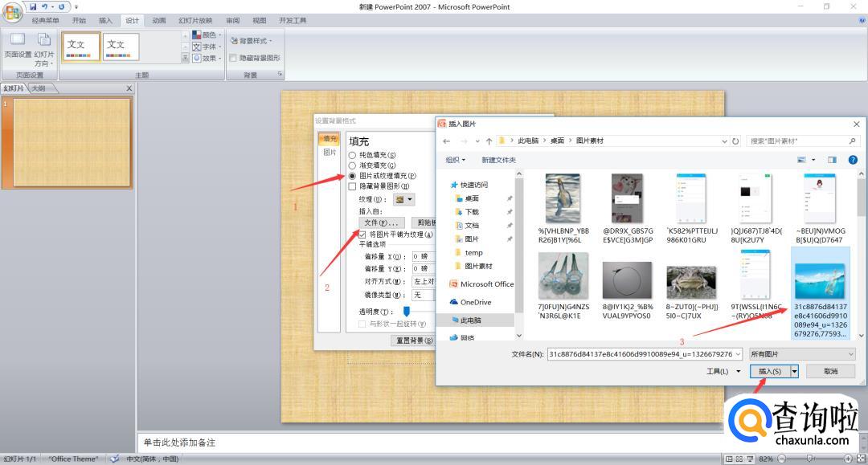Select Microsoft Office in navigation tree
This screenshot has height=465, width=868.
pyautogui.click(x=481, y=284)
